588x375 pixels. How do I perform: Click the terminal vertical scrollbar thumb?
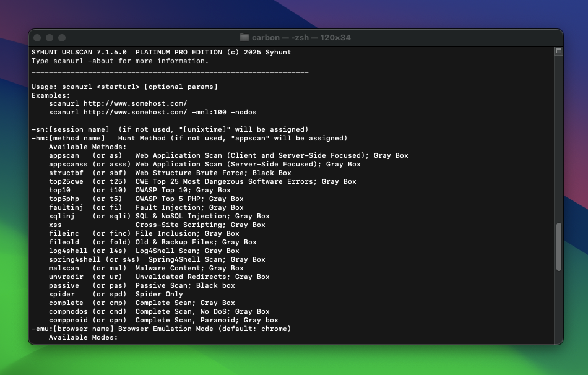point(559,247)
